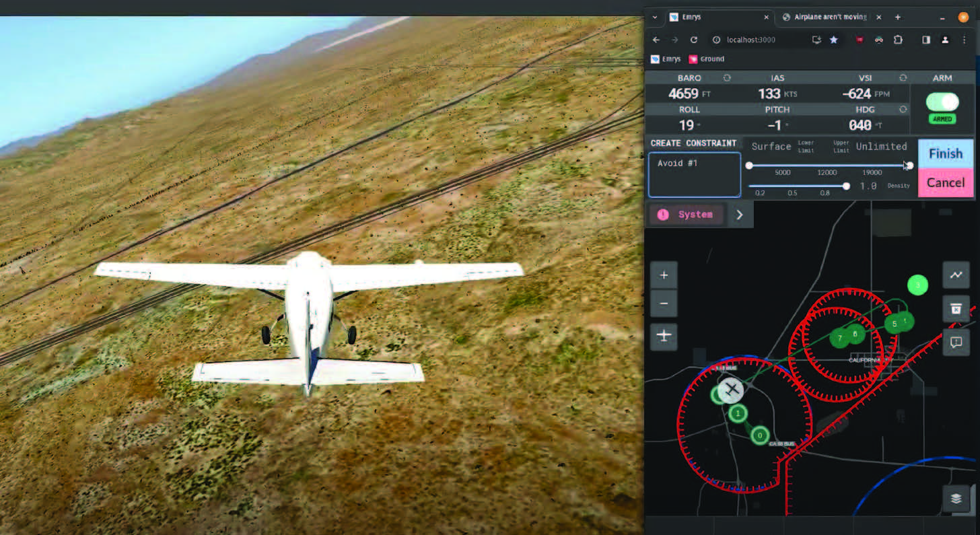
Task: Refresh the BARO reading with its sync icon
Action: [726, 77]
